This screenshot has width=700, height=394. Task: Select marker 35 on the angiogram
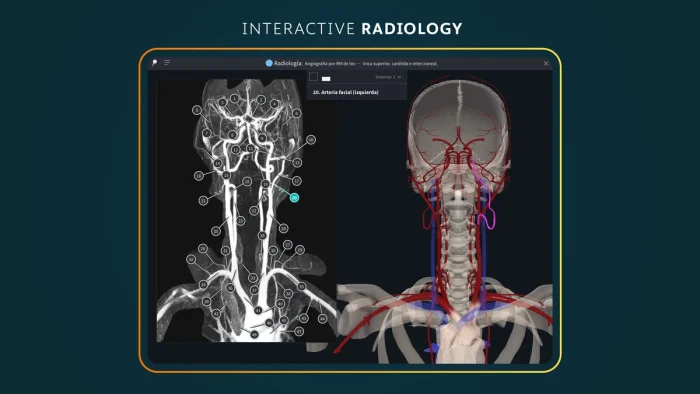[301, 286]
